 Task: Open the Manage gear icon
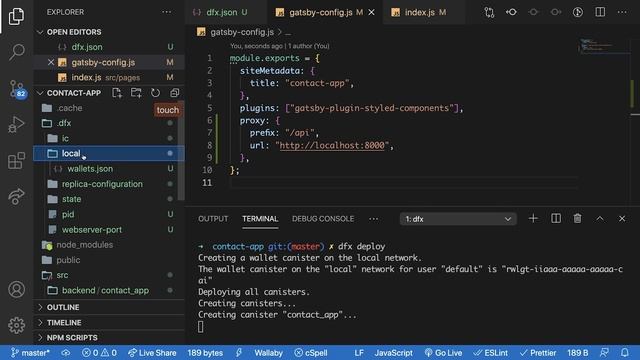pyautogui.click(x=16, y=325)
